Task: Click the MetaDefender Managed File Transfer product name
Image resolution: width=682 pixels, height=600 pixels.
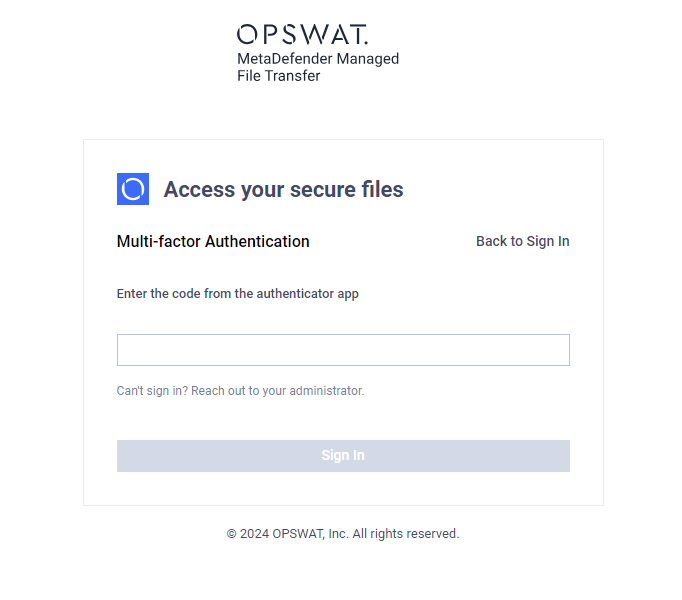Action: (318, 67)
